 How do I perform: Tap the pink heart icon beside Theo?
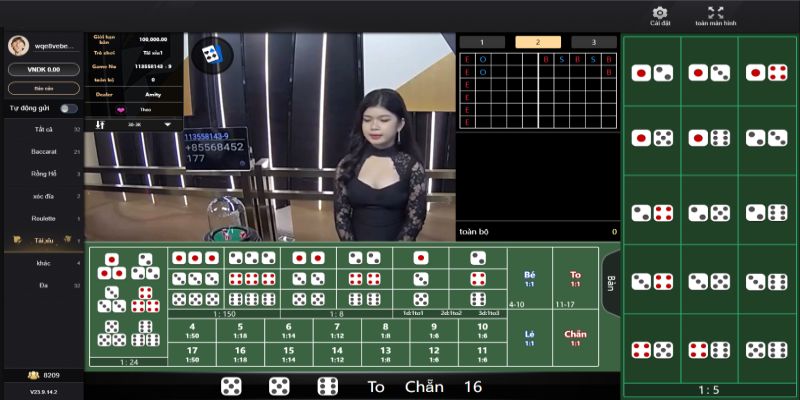pos(121,109)
